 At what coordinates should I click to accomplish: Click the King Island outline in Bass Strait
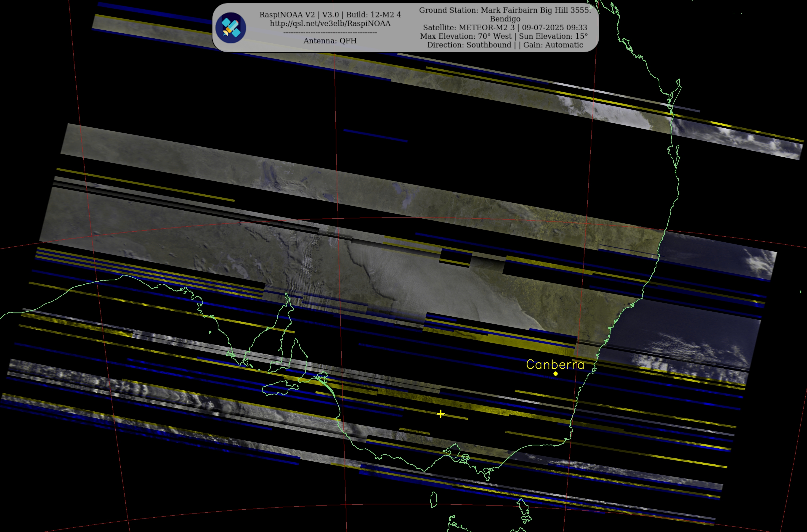433,500
